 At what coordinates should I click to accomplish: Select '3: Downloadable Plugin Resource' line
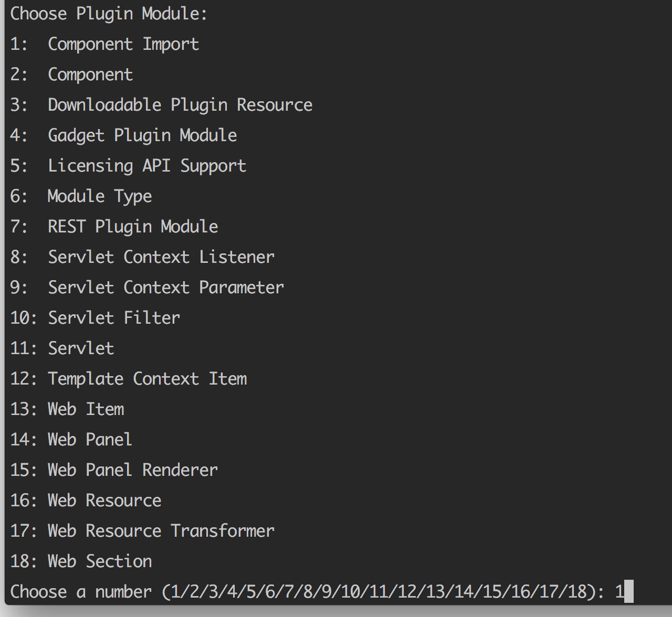(161, 105)
